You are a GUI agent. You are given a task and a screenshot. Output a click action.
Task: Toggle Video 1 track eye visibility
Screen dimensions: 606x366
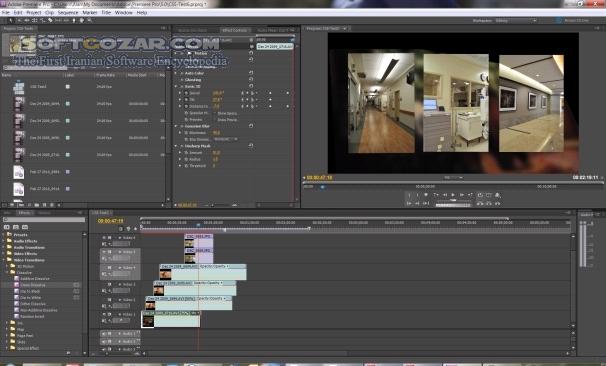(x=104, y=315)
